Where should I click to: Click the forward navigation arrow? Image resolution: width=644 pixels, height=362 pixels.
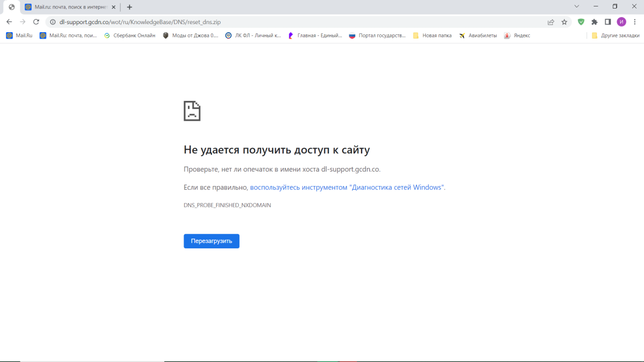tap(23, 22)
